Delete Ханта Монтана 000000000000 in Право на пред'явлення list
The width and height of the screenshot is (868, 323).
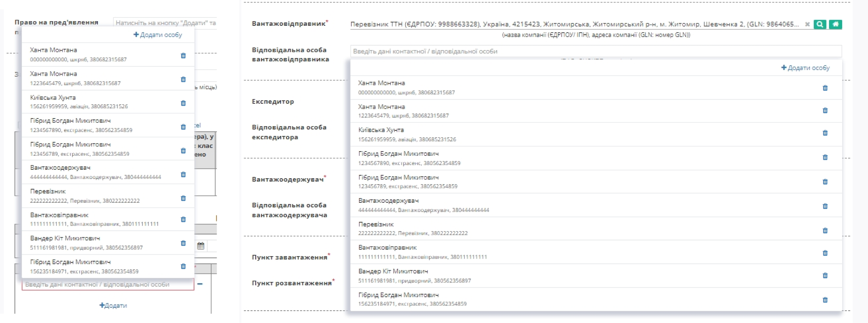click(183, 55)
